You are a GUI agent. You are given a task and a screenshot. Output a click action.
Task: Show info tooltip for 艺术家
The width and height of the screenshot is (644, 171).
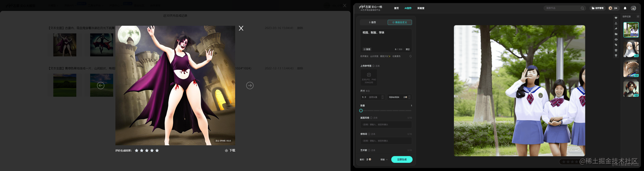click(x=369, y=150)
